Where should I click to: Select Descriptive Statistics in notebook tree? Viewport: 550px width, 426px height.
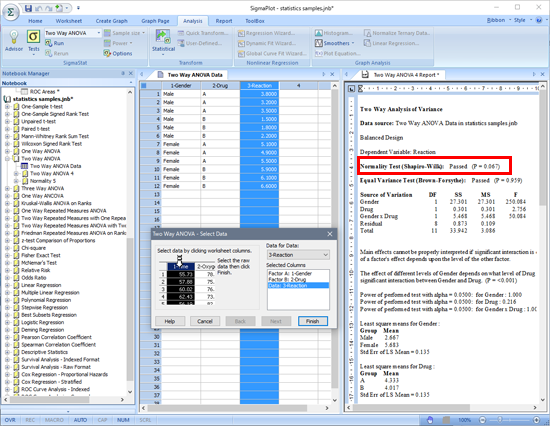[44, 352]
